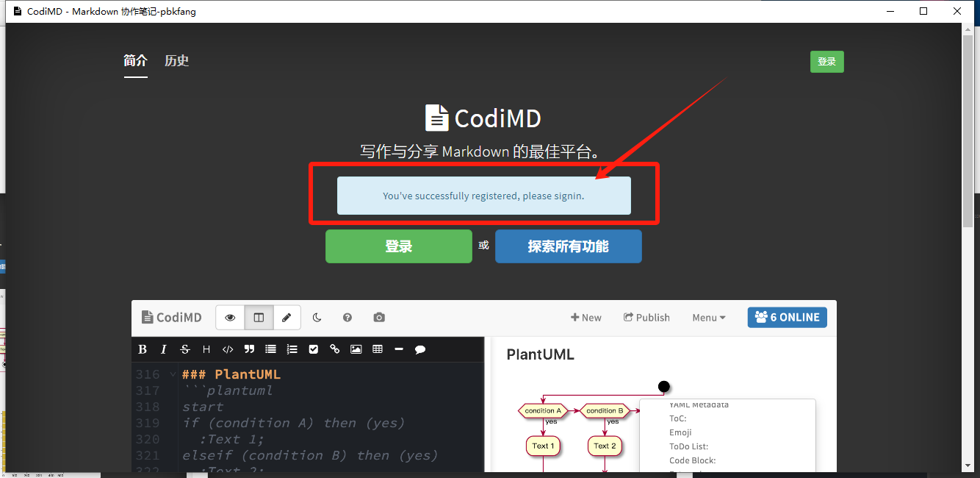The height and width of the screenshot is (478, 980).
Task: Select the 简介 tab
Action: (135, 61)
